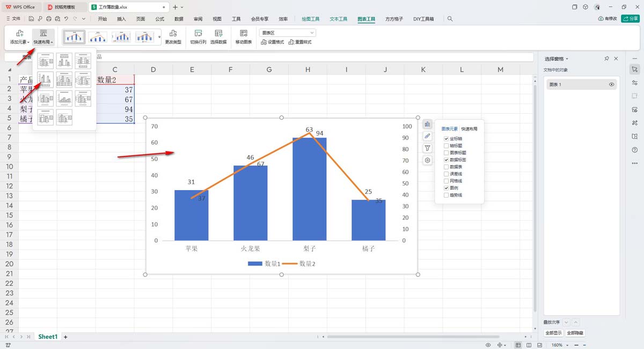This screenshot has height=349, width=644.
Task: Toggle the 坐标轴 (axes) checkbox
Action: (x=447, y=139)
